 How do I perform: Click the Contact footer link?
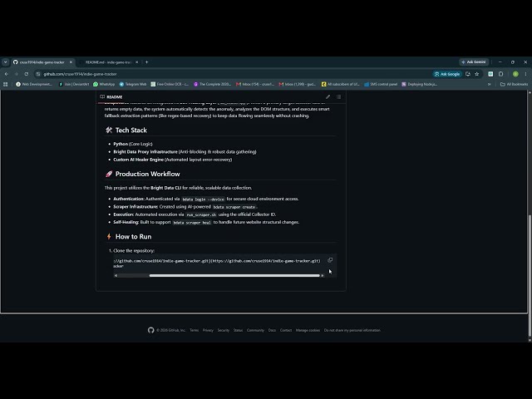pyautogui.click(x=286, y=330)
